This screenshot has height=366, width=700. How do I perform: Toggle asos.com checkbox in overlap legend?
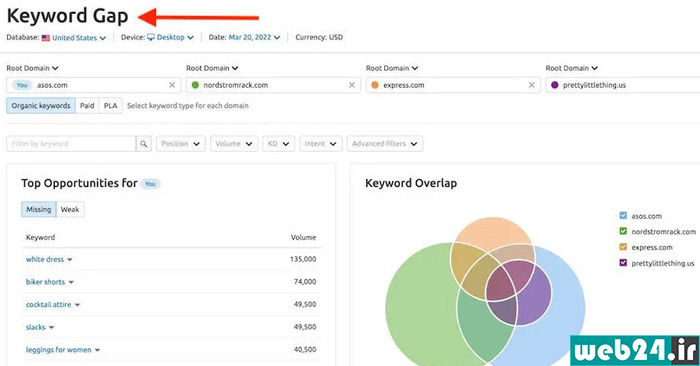(x=623, y=216)
